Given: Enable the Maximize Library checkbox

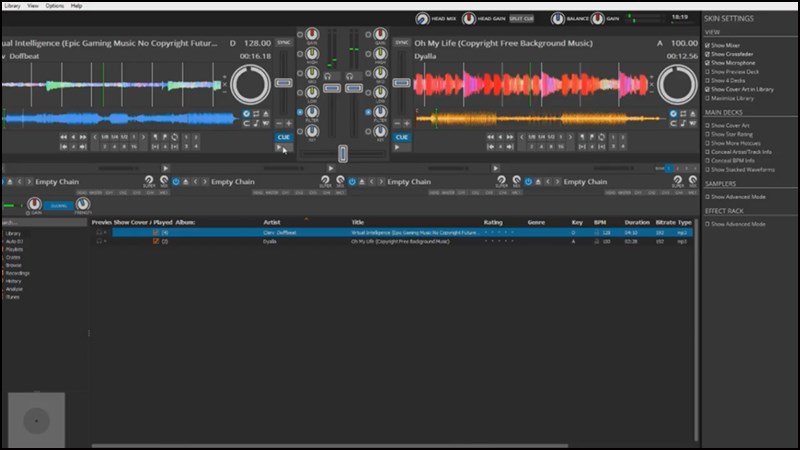Looking at the screenshot, I should click(708, 98).
